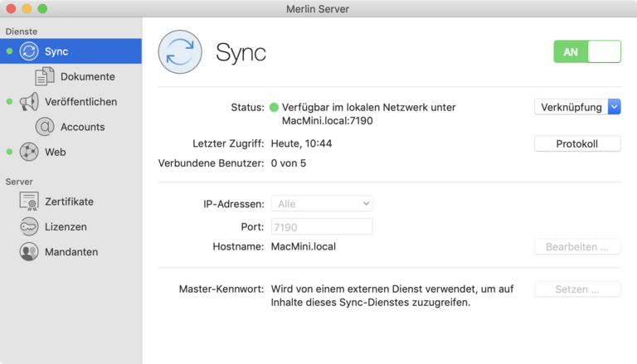Open the Protokoll log button
637x364 pixels.
pos(577,143)
